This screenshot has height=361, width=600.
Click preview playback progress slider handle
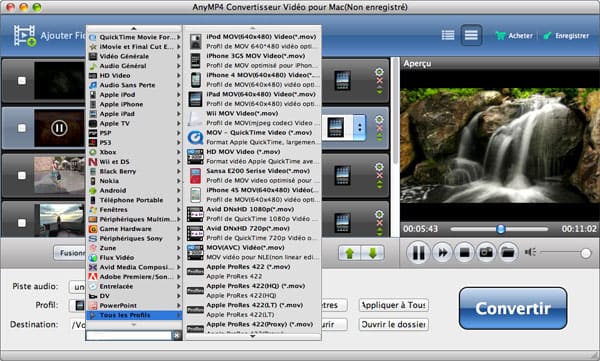click(501, 229)
